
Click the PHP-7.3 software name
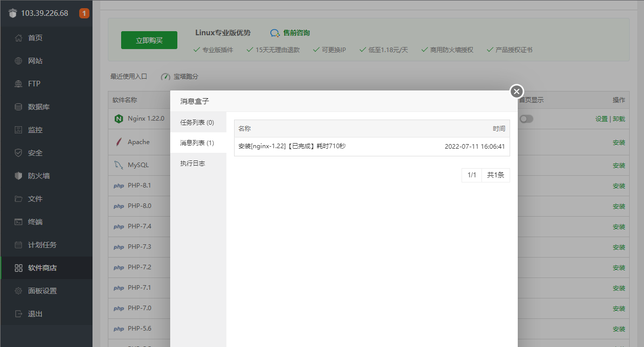coord(140,247)
